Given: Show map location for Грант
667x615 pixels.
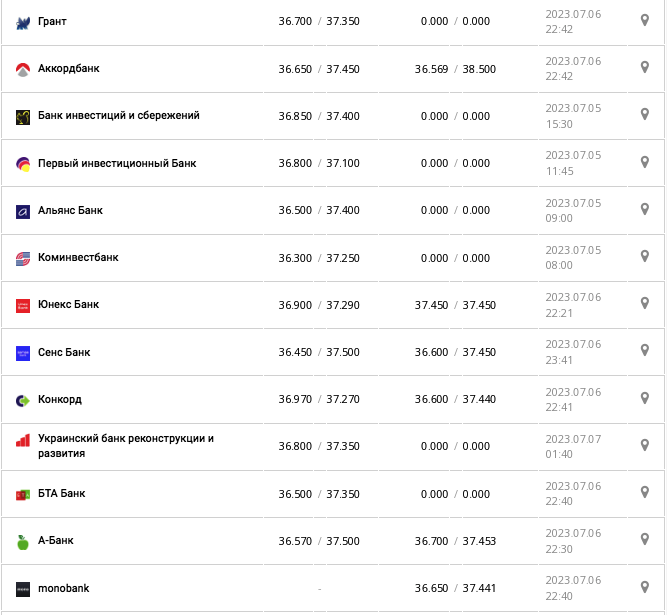Looking at the screenshot, I should (645, 20).
